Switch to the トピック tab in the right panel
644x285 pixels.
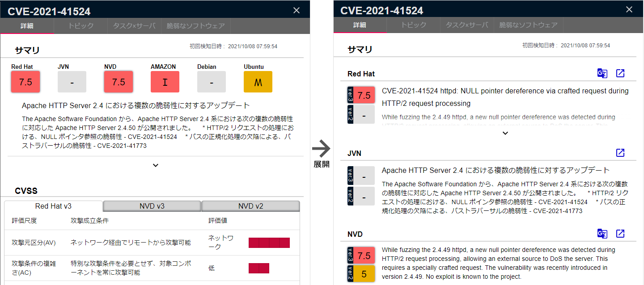point(414,25)
